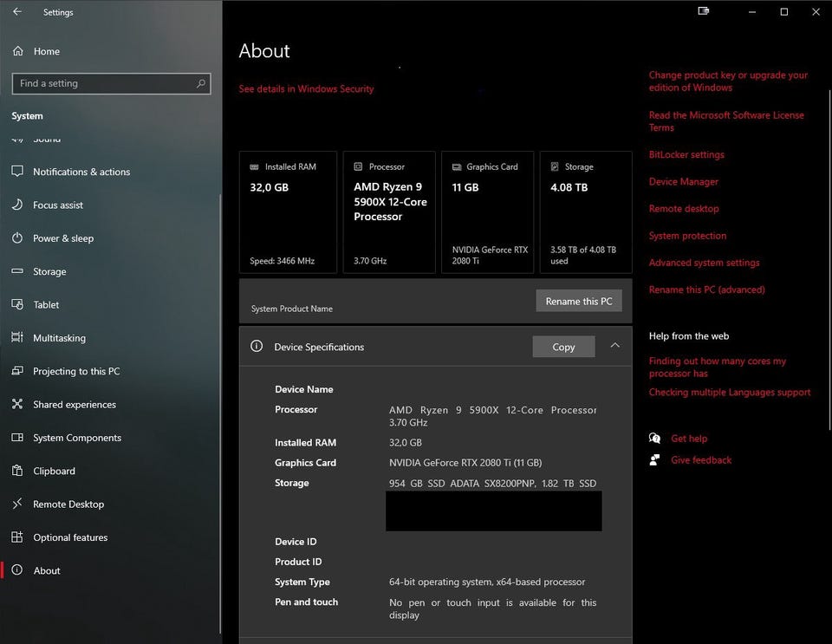Screen dimensions: 832x644
Task: Click the Home icon in sidebar
Action: [x=18, y=51]
